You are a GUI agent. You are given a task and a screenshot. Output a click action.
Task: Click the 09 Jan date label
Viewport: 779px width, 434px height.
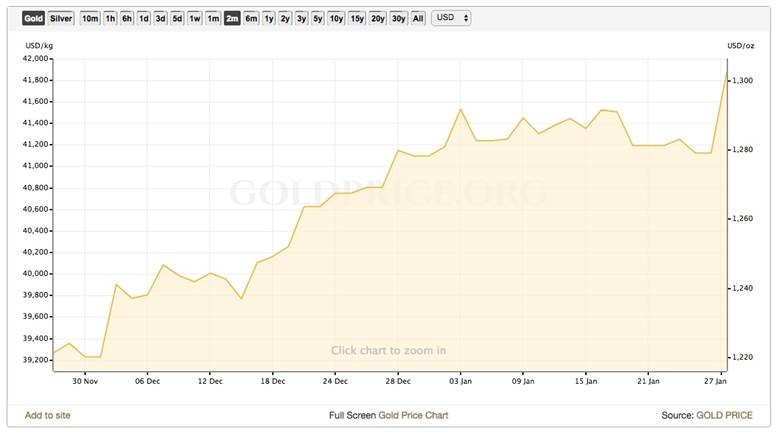pos(523,381)
